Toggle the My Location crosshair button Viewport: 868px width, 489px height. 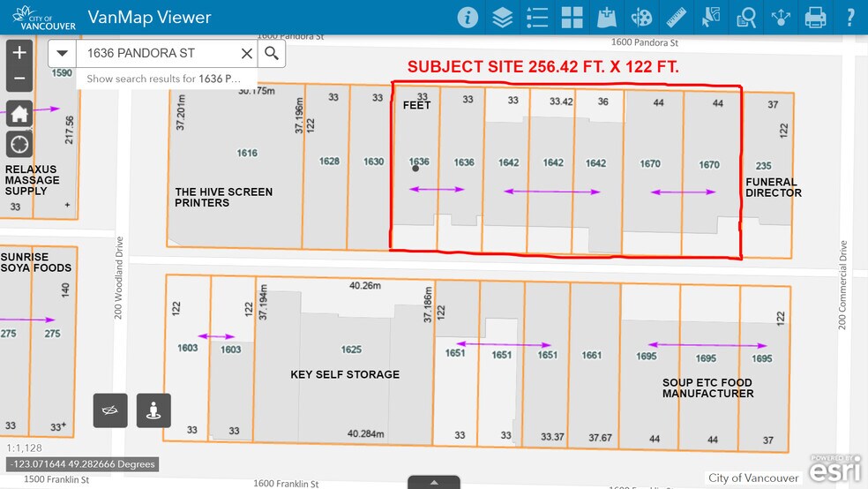click(x=19, y=144)
